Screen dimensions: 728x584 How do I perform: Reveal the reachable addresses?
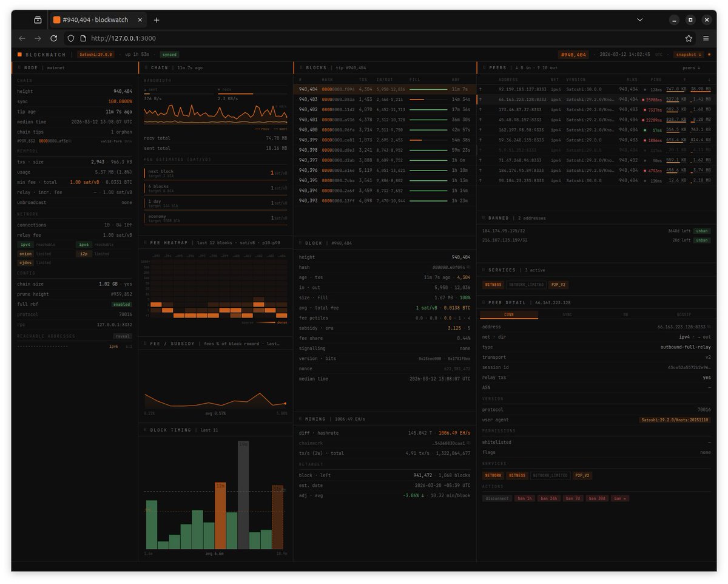(x=123, y=336)
